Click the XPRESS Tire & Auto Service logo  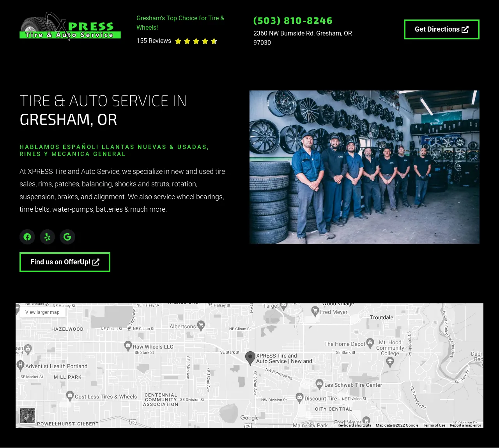pyautogui.click(x=70, y=26)
